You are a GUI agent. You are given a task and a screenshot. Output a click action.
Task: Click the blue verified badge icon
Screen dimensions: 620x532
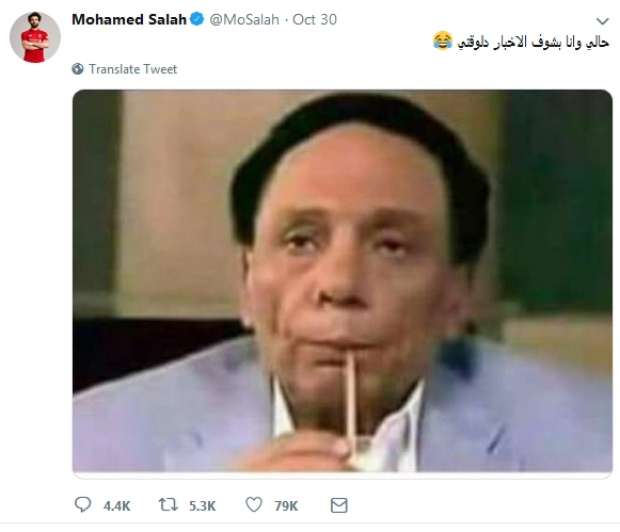point(197,19)
